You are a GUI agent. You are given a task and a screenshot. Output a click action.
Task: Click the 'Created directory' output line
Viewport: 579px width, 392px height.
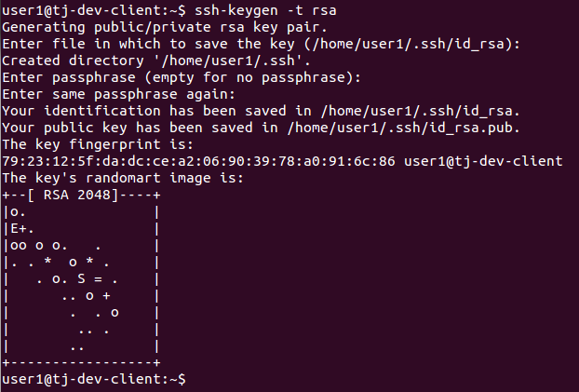pos(156,61)
